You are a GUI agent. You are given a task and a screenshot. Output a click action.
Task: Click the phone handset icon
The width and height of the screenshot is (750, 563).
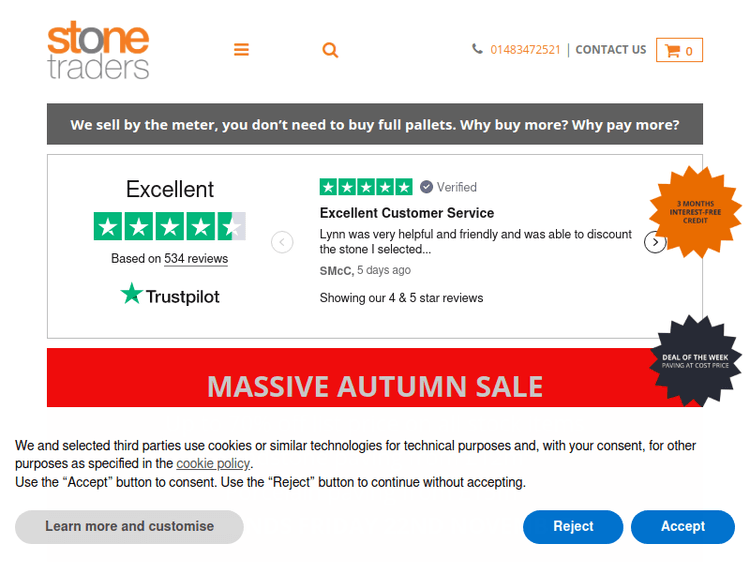[x=477, y=49]
